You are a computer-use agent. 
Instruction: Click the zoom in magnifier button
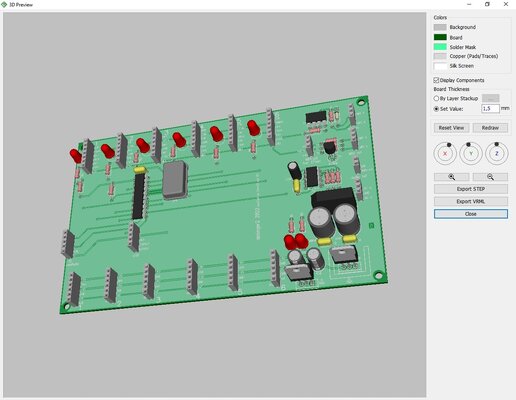451,177
